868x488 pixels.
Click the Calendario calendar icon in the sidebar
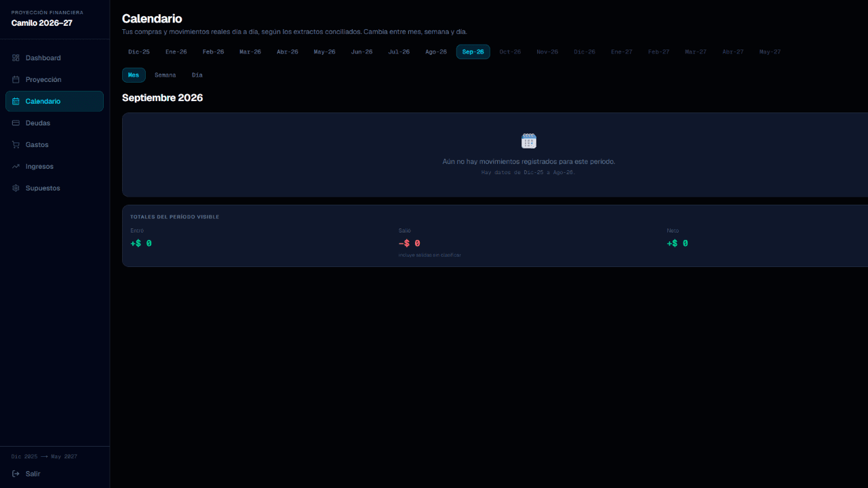click(16, 101)
